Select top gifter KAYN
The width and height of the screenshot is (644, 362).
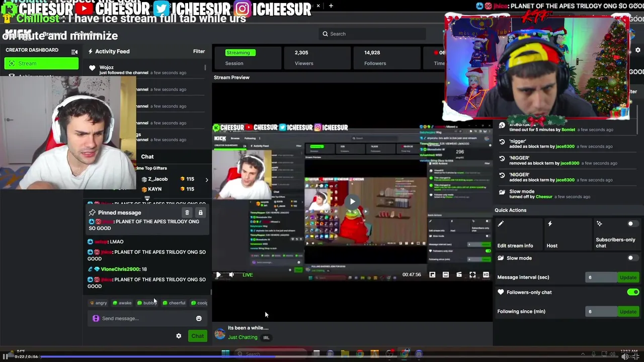[154, 189]
